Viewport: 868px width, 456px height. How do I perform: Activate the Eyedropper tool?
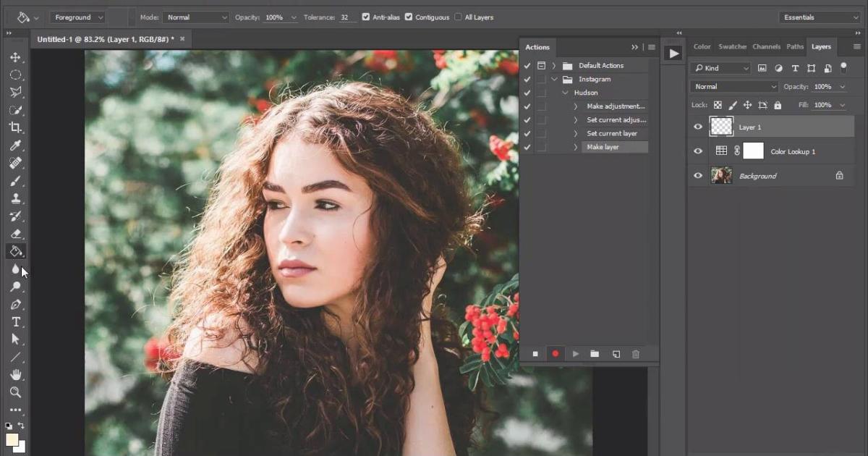click(16, 145)
